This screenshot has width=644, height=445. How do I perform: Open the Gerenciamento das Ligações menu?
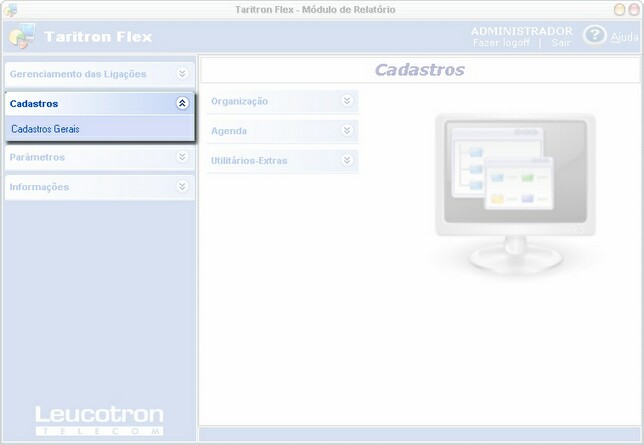click(100, 74)
